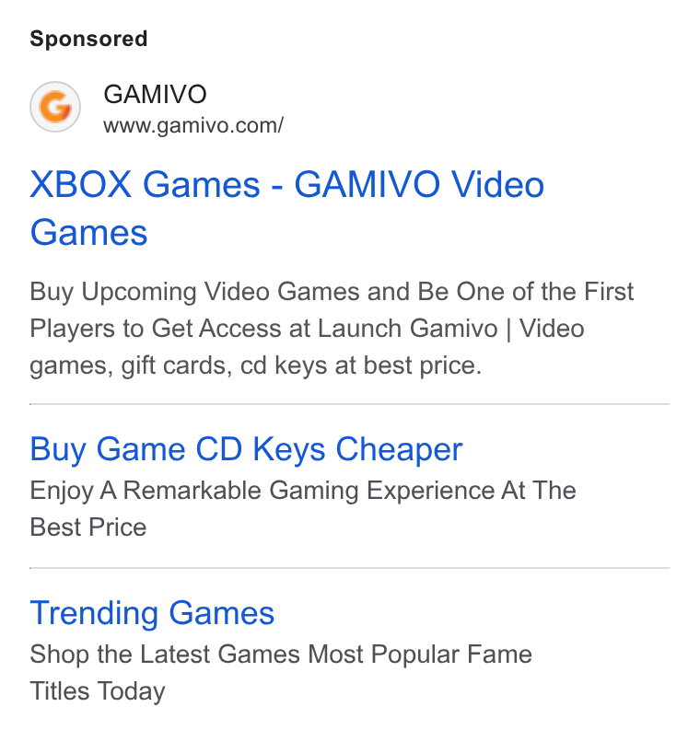Click the Buy Upcoming Video Games description text
The image size is (700, 753).
[x=332, y=329]
